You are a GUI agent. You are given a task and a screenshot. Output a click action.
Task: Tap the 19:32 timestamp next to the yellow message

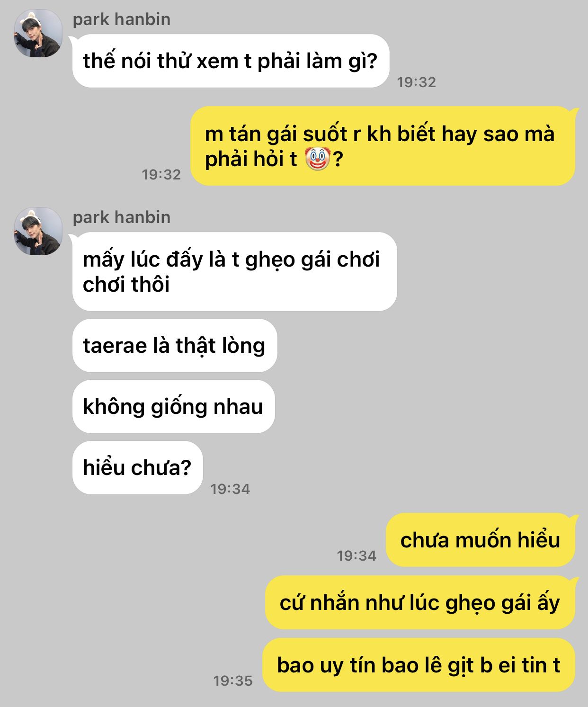point(161,174)
